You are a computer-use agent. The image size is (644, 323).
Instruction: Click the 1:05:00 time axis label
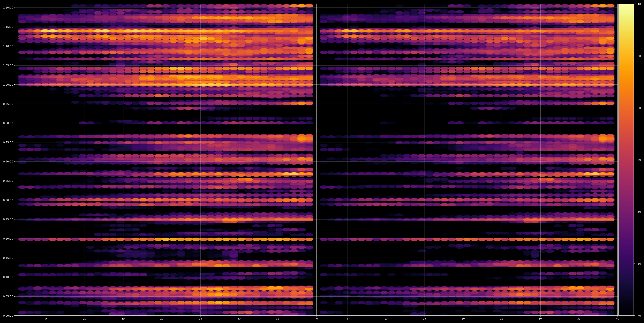click(8, 65)
